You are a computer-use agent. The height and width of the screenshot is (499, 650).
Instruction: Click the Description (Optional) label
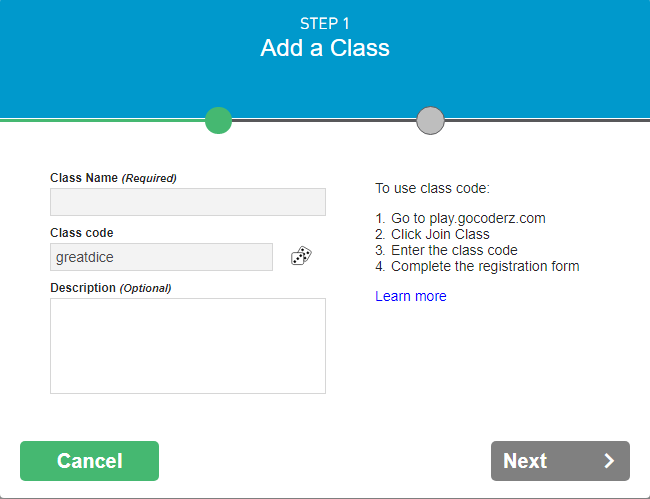[111, 288]
